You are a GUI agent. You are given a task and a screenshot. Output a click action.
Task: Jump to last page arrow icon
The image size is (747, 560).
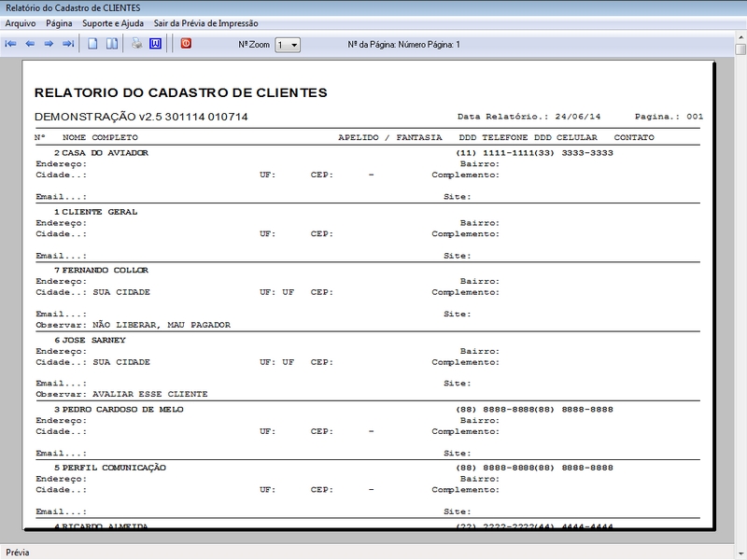(67, 44)
